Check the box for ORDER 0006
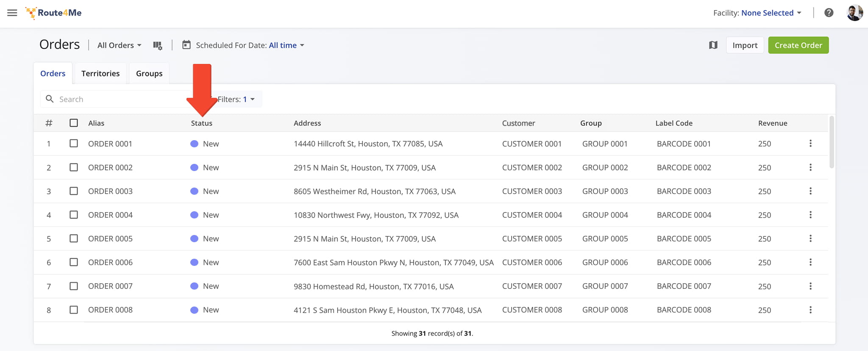Viewport: 868px width, 351px height. tap(74, 262)
